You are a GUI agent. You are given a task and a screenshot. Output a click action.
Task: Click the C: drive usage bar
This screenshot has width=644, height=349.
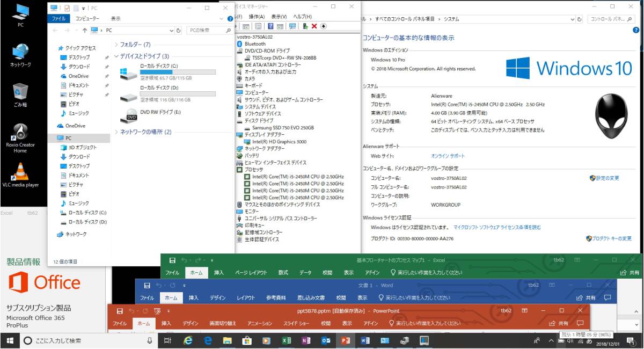click(178, 72)
